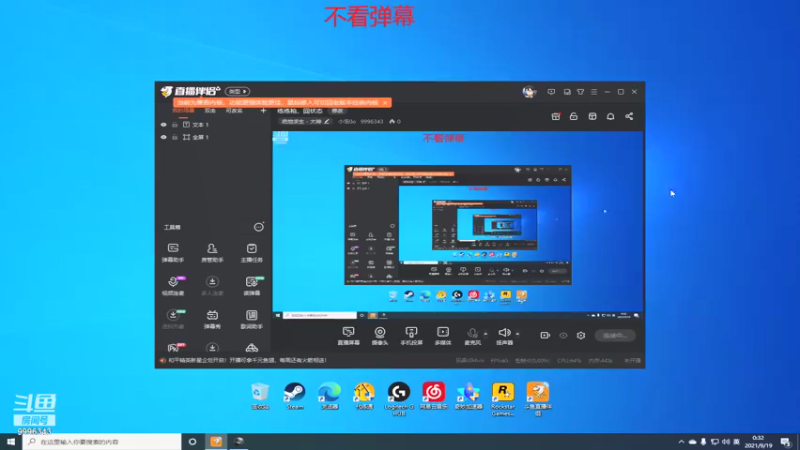Open the 视频连麦 tool
The image size is (800, 450).
[173, 286]
